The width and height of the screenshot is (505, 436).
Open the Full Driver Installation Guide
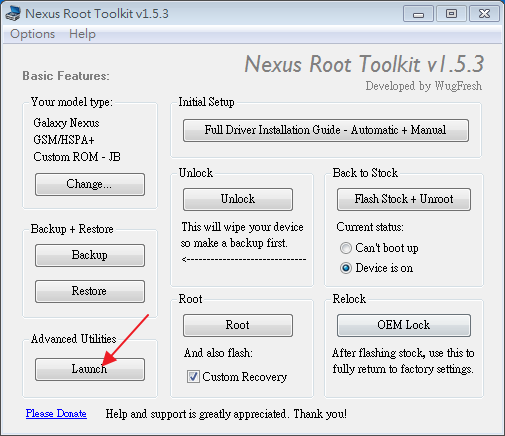tap(326, 130)
